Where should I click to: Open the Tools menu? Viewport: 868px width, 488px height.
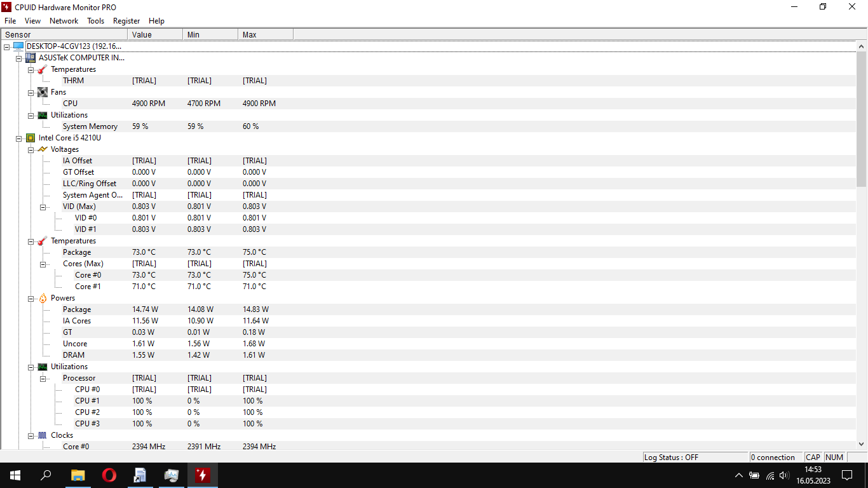tap(96, 21)
